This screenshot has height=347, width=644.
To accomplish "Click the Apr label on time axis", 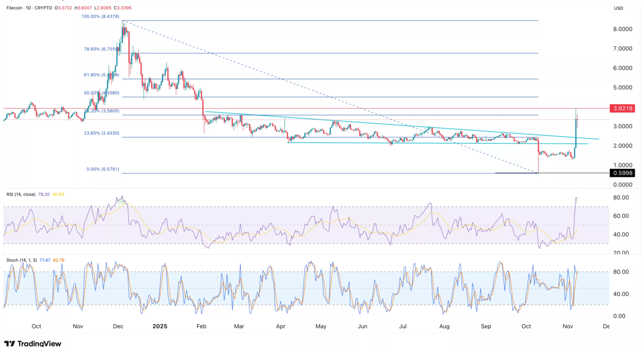I will [280, 327].
